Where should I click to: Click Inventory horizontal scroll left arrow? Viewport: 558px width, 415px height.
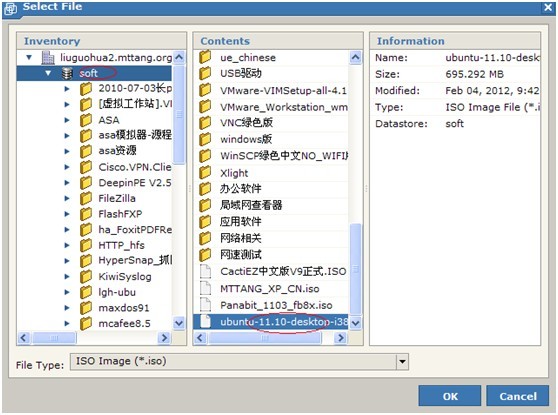pos(24,337)
